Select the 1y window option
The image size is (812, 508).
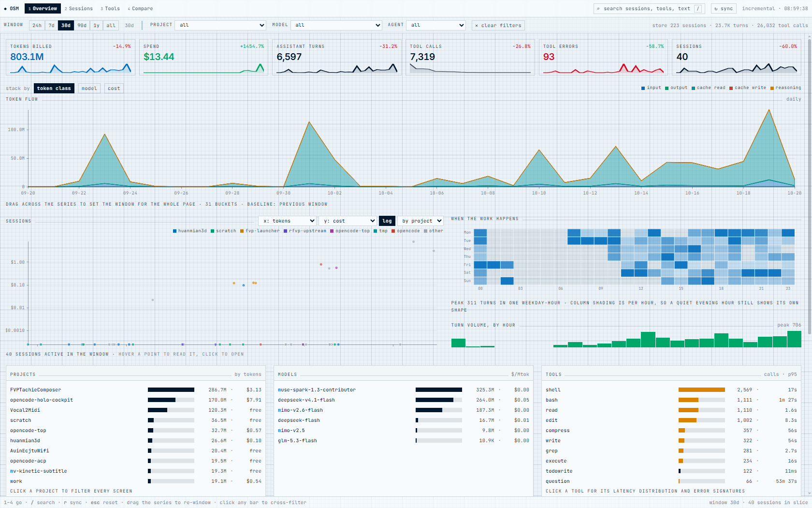click(x=96, y=25)
